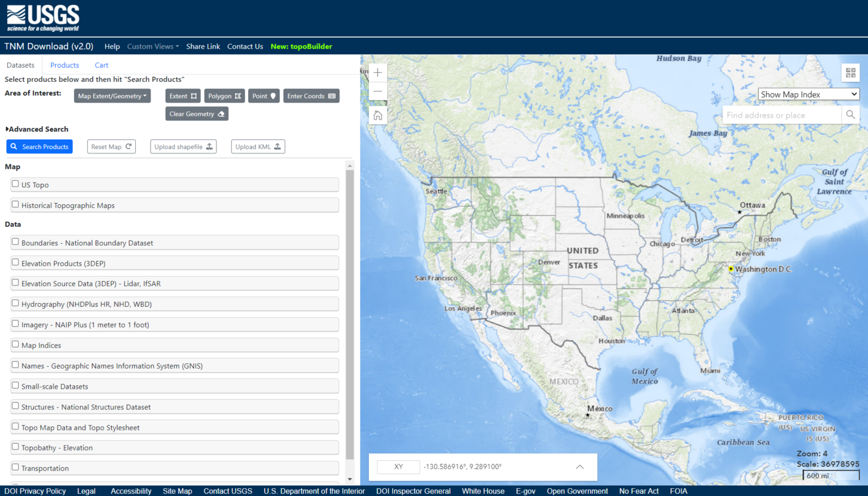Open the DOI Inspector General link
The image size is (868, 496).
[413, 491]
